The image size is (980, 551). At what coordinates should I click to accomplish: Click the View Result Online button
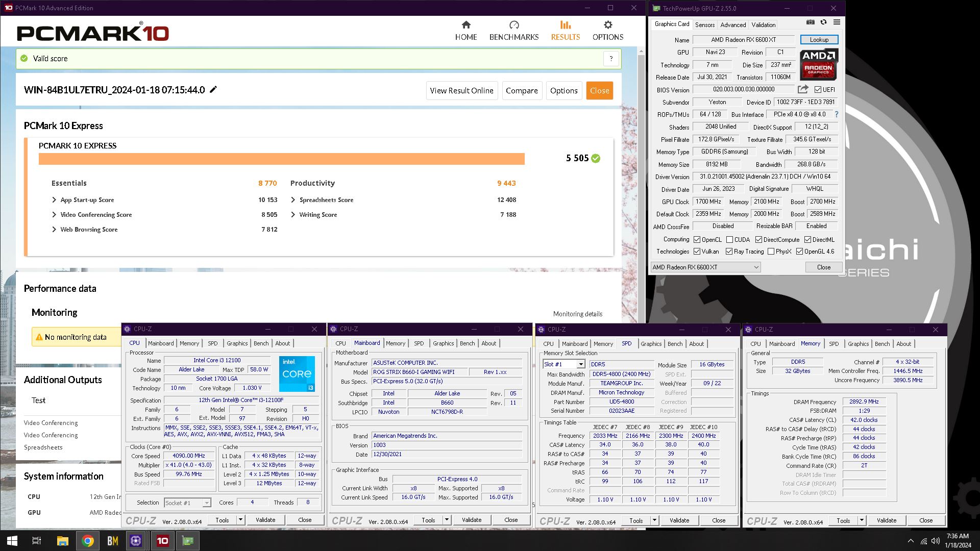coord(461,90)
